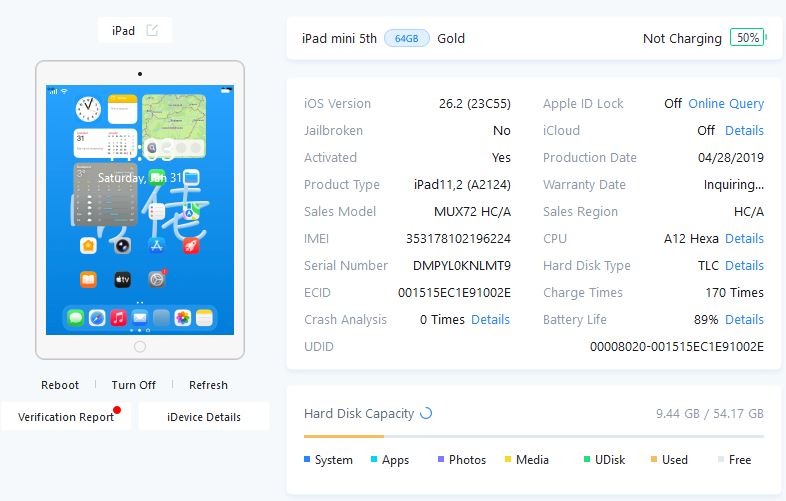Click the Safari icon in the iPad dock

[97, 318]
